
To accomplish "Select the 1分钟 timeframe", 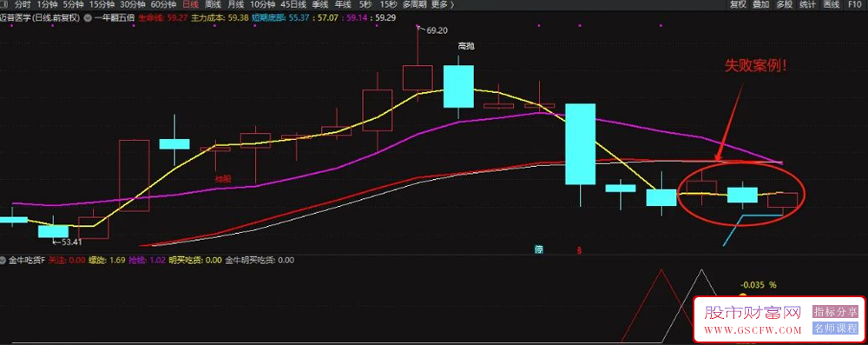I will tap(47, 4).
